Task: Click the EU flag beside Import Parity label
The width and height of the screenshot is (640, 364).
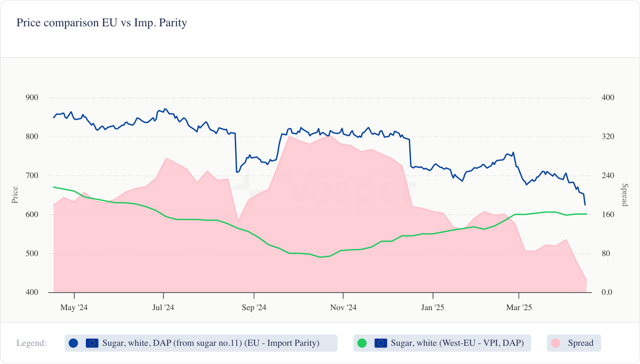Action: [92, 343]
